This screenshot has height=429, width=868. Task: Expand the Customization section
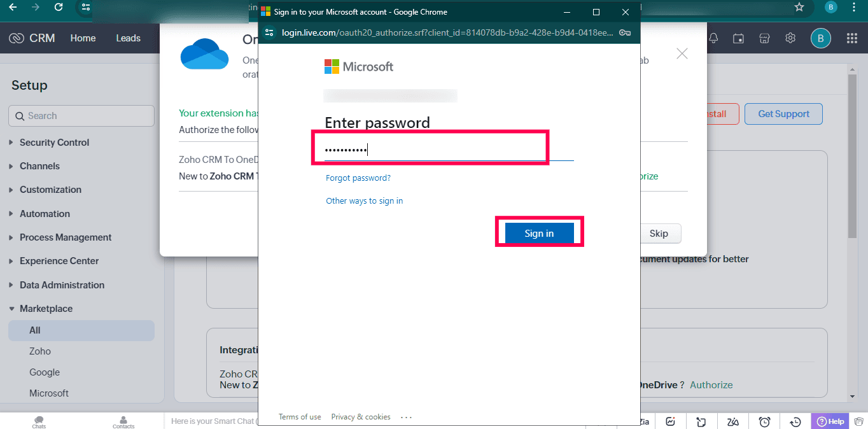(50, 190)
